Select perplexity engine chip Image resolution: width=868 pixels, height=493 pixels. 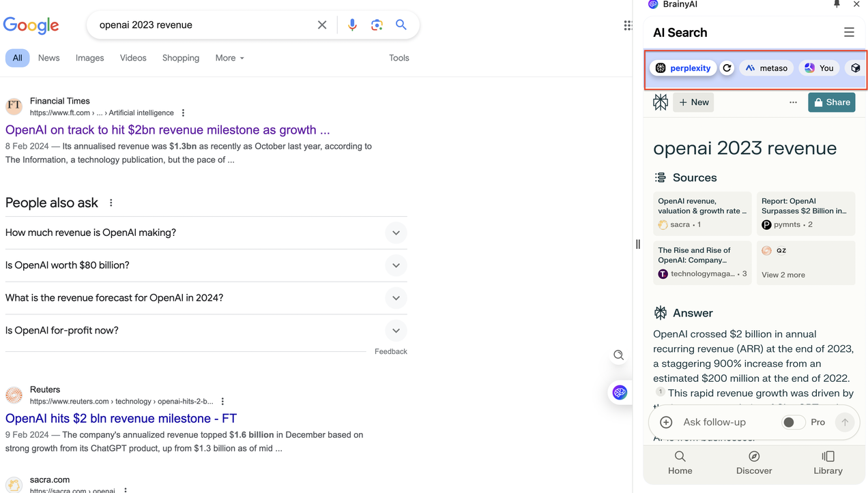click(x=683, y=68)
